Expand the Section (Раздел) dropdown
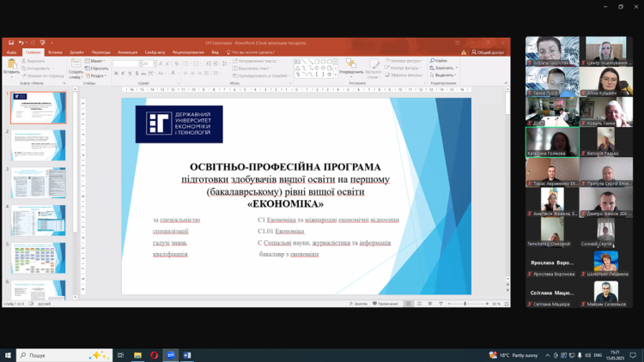Viewport: 644px width, 362px height. (96, 75)
